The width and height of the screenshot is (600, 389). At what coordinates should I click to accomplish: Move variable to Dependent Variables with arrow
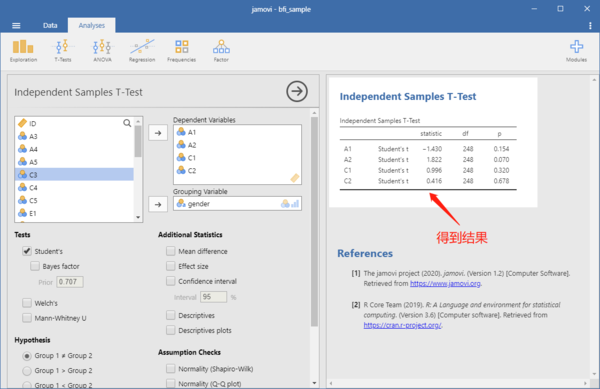pos(158,133)
